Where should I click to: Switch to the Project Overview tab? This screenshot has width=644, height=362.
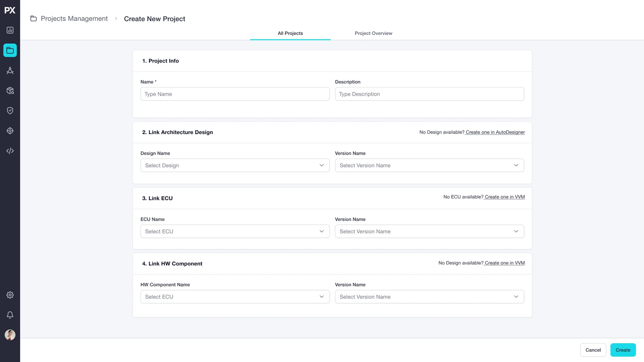[x=373, y=34]
